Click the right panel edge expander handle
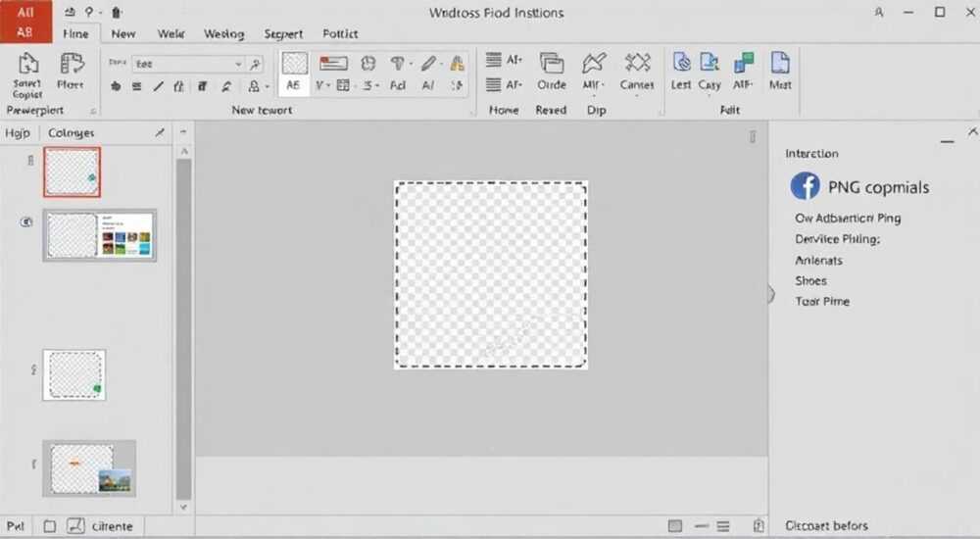980x539 pixels. click(770, 294)
